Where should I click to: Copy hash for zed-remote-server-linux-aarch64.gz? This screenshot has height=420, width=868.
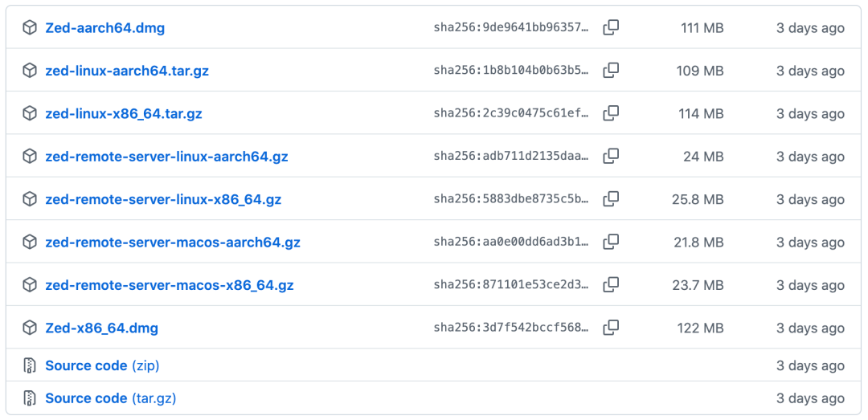tap(611, 156)
